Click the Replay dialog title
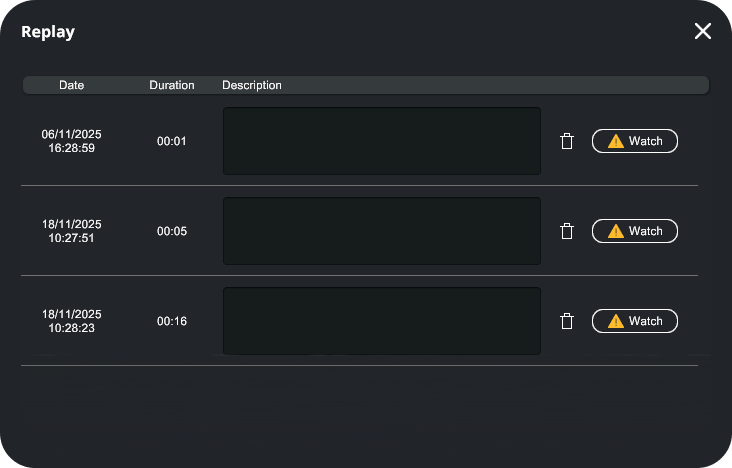Viewport: 732px width, 468px height. (48, 32)
